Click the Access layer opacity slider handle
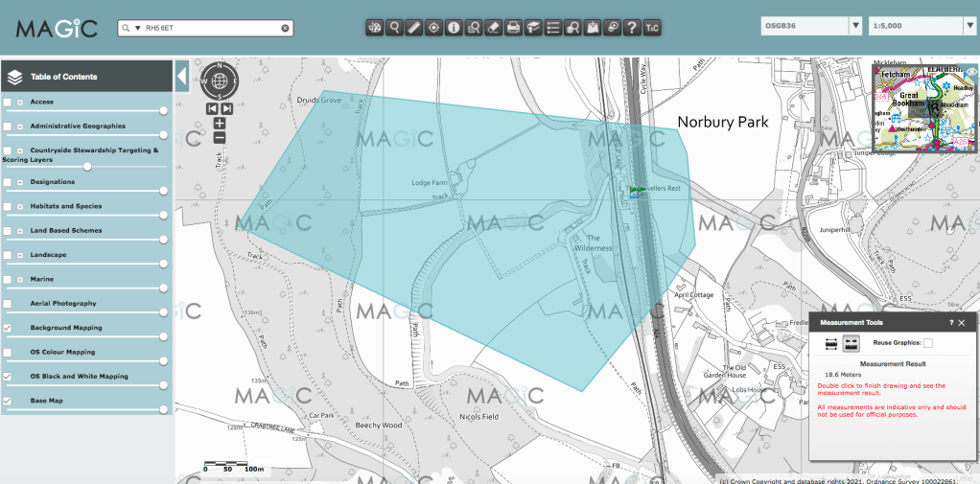Screen dimensions: 980x484 tap(163, 111)
